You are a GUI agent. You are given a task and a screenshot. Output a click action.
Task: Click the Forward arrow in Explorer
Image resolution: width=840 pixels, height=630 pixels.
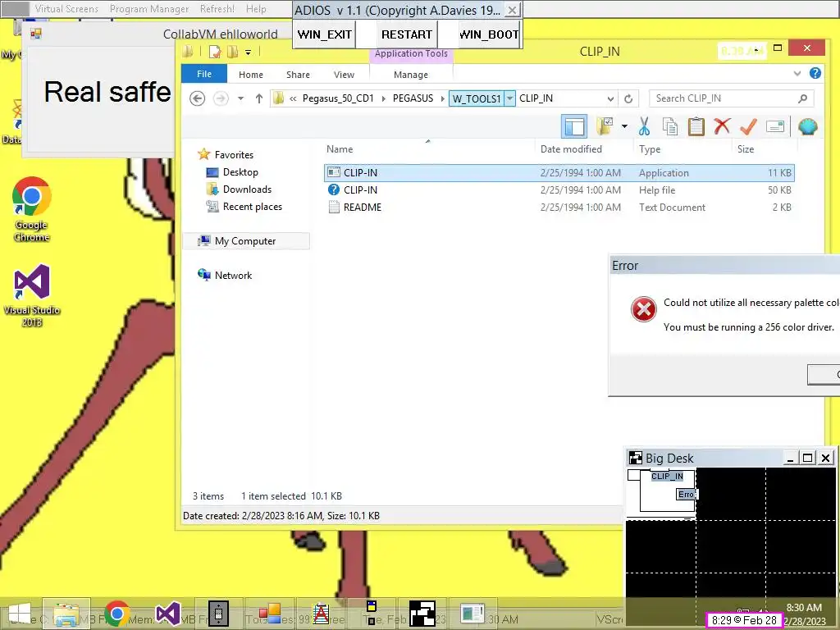click(220, 98)
